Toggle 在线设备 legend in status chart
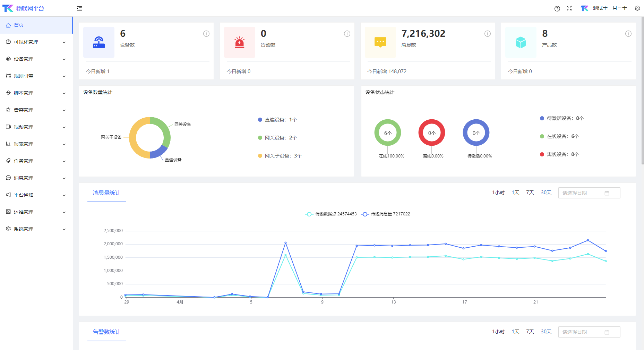 pos(559,136)
